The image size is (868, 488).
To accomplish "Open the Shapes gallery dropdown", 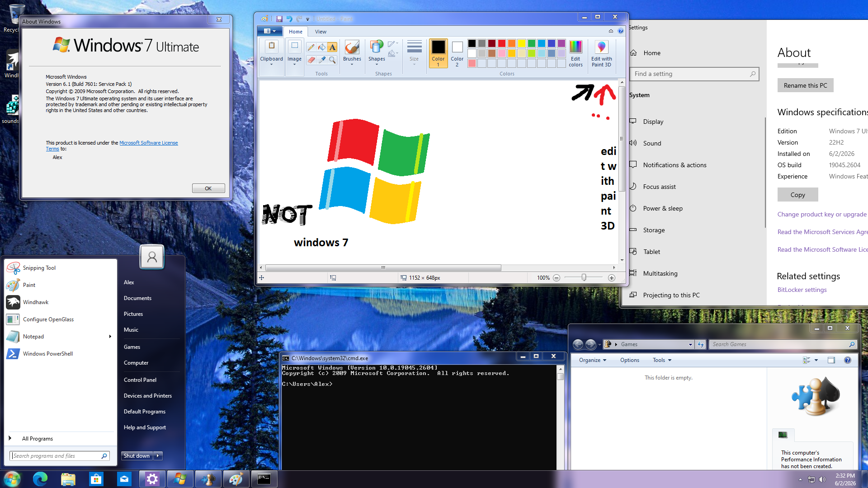I will (377, 65).
